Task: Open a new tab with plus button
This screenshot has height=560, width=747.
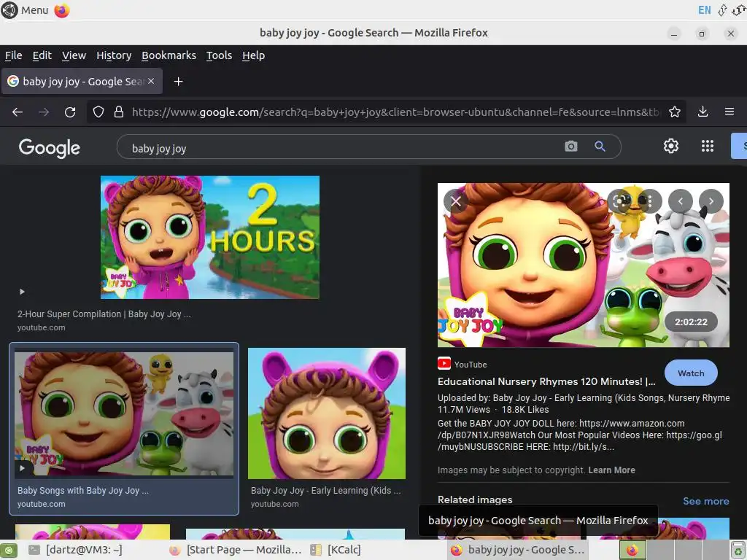Action: point(178,82)
